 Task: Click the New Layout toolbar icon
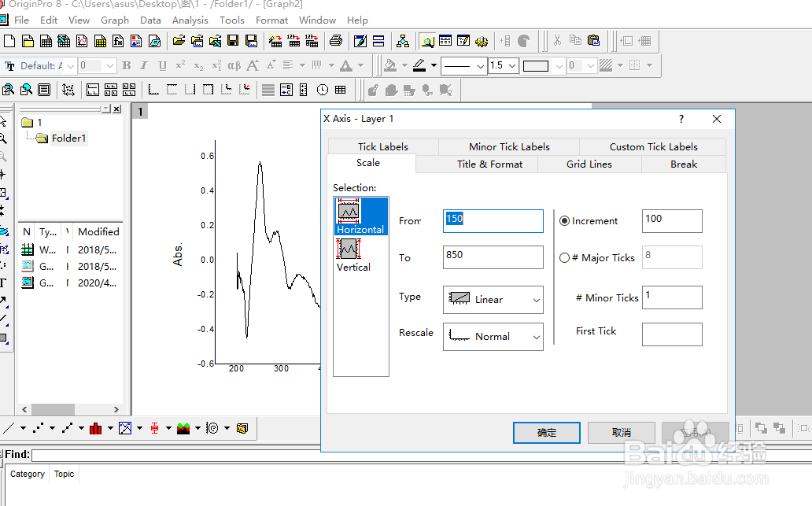coord(136,41)
